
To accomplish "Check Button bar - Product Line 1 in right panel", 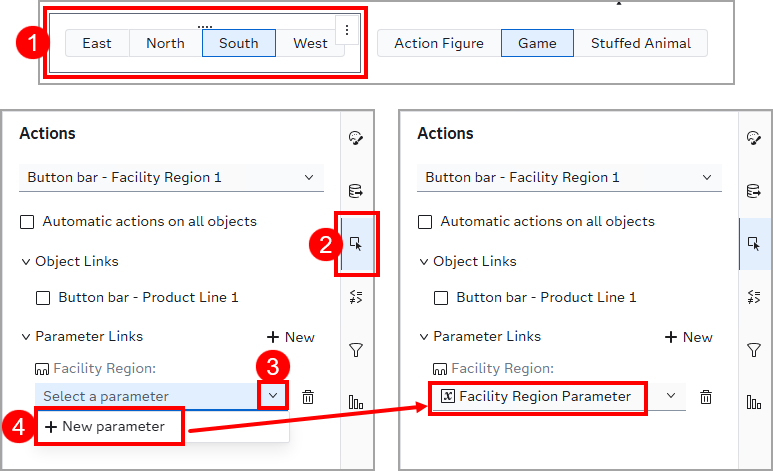I will click(x=441, y=298).
